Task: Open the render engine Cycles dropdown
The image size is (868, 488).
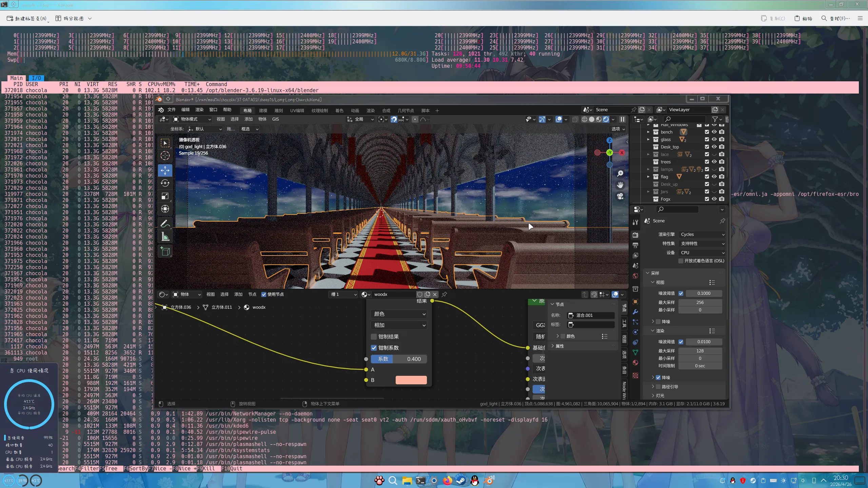Action: pyautogui.click(x=702, y=235)
